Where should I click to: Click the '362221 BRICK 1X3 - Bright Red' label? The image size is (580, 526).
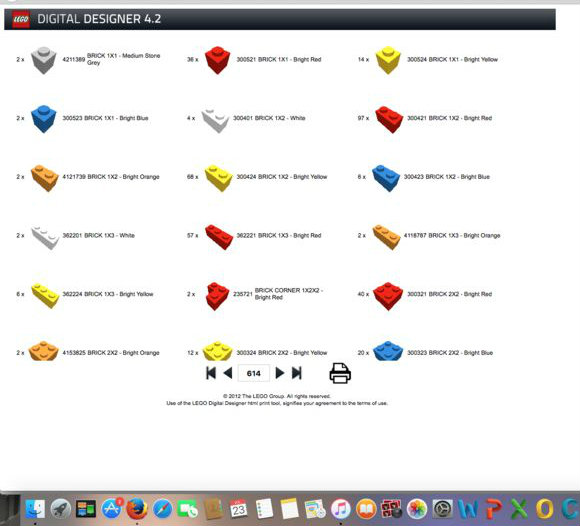279,236
